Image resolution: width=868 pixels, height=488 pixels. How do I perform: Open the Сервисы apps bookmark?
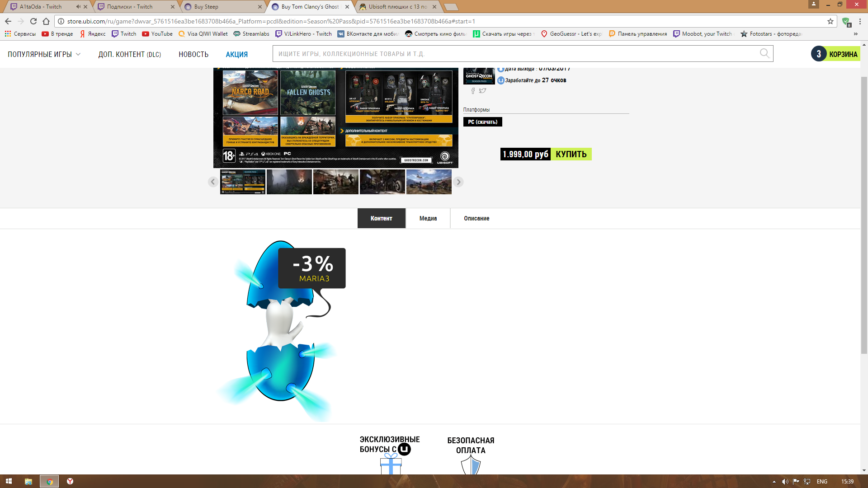tap(20, 34)
